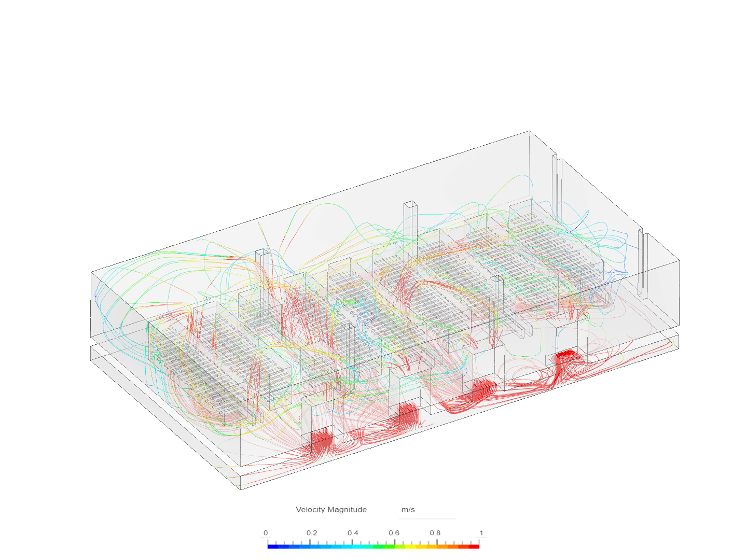747x560 pixels.
Task: Click the Velocity Magnitude legend title
Action: click(331, 510)
